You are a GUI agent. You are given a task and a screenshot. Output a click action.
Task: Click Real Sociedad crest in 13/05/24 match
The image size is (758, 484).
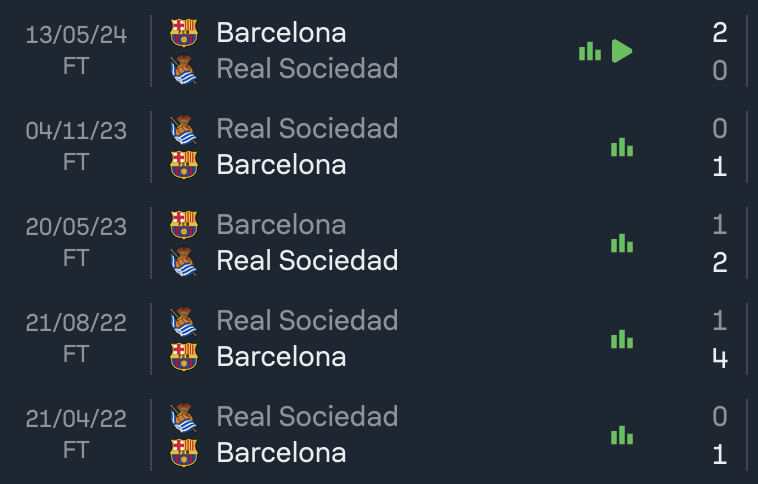click(x=184, y=69)
